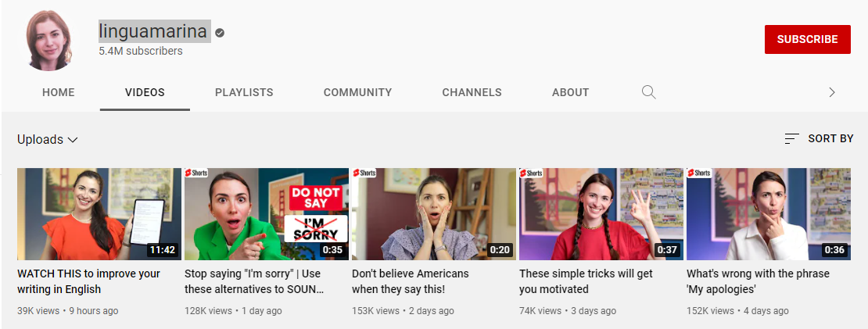Click the 0:37 duration badge
The image size is (868, 329).
(x=667, y=250)
